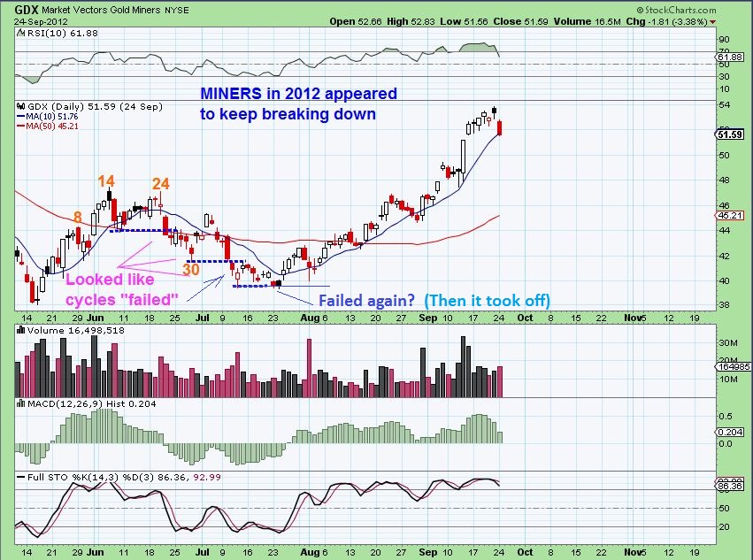Click the 0.5 level on MACD axis

pyautogui.click(x=725, y=416)
